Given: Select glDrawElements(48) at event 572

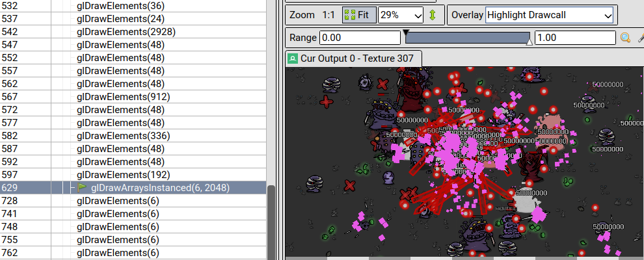Looking at the screenshot, I should [121, 109].
